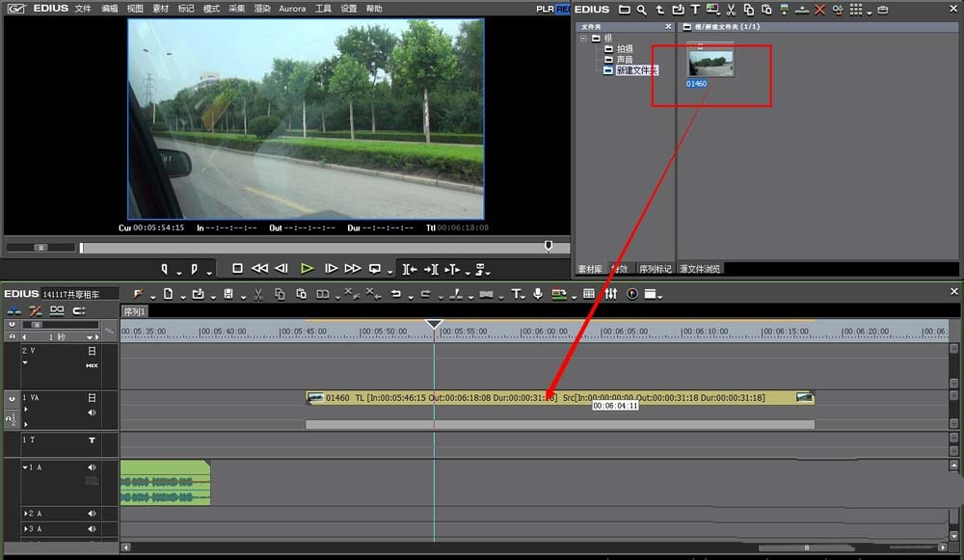The width and height of the screenshot is (964, 560).
Task: Open the vectorscope circular icon
Action: [632, 294]
